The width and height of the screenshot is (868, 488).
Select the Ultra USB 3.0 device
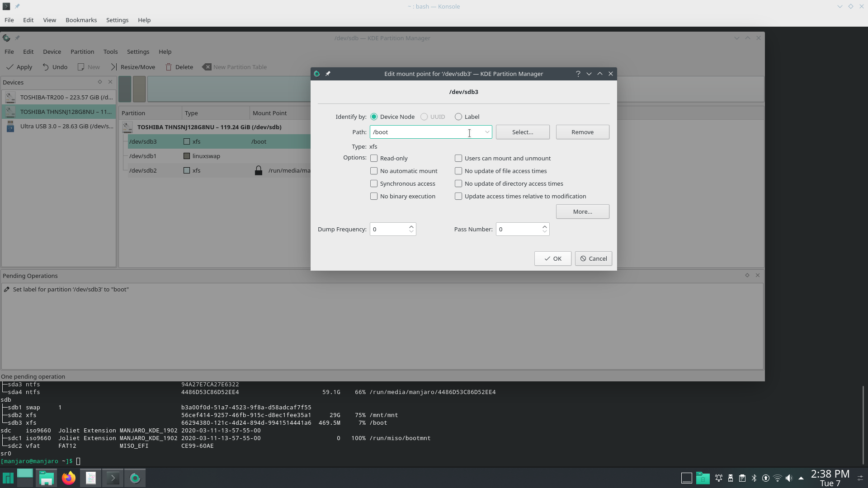(59, 126)
